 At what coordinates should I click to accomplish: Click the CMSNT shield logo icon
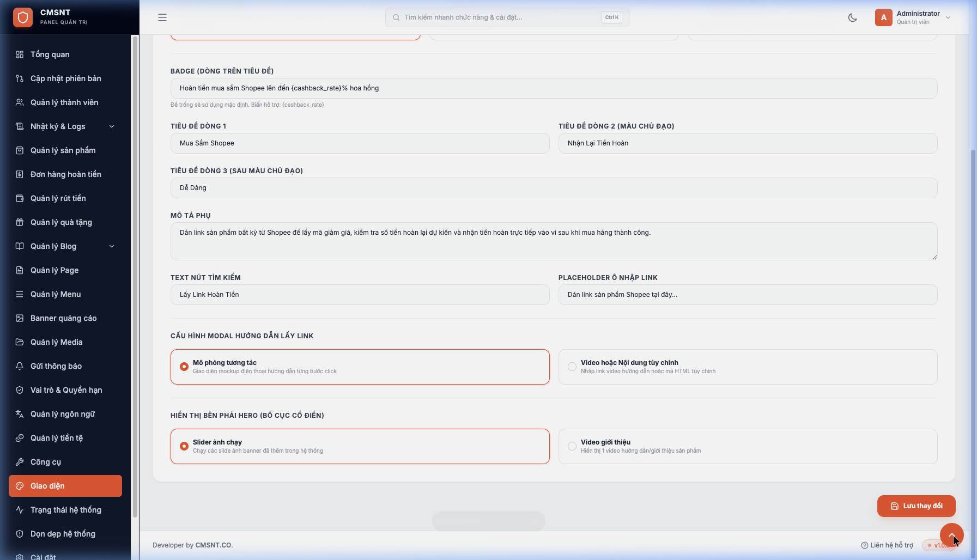[x=23, y=17]
